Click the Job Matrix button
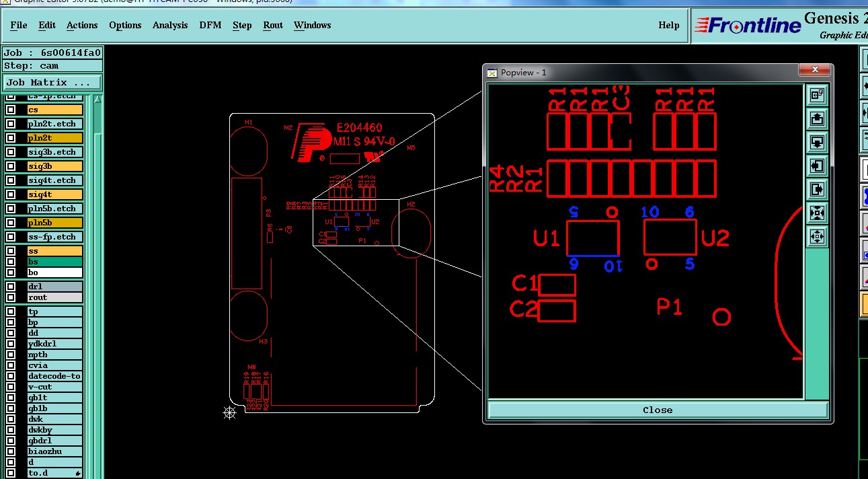The image size is (868, 479). [x=52, y=83]
